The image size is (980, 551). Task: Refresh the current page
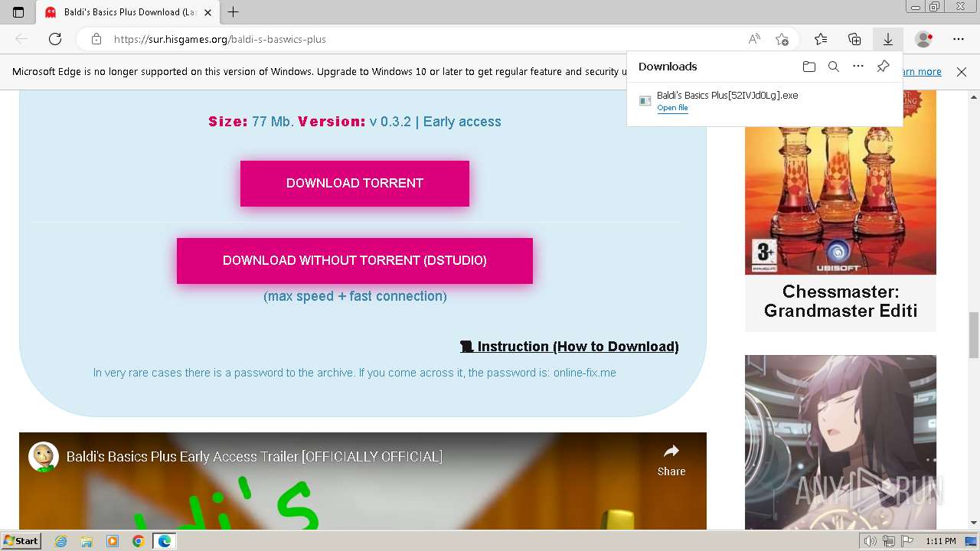click(55, 39)
